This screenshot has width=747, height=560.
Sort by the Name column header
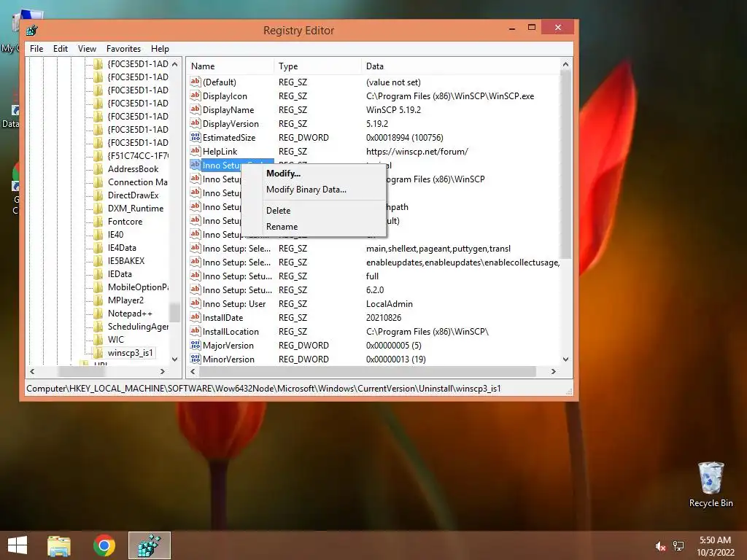[x=230, y=66]
